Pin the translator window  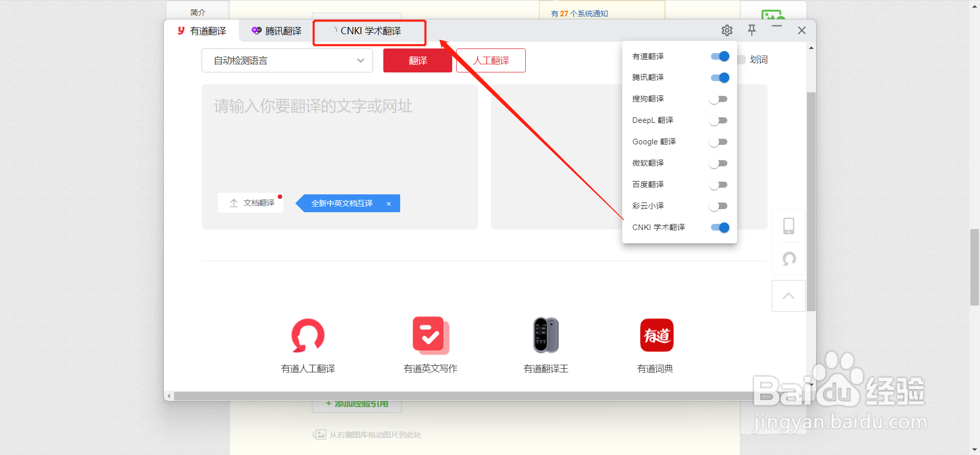(752, 30)
